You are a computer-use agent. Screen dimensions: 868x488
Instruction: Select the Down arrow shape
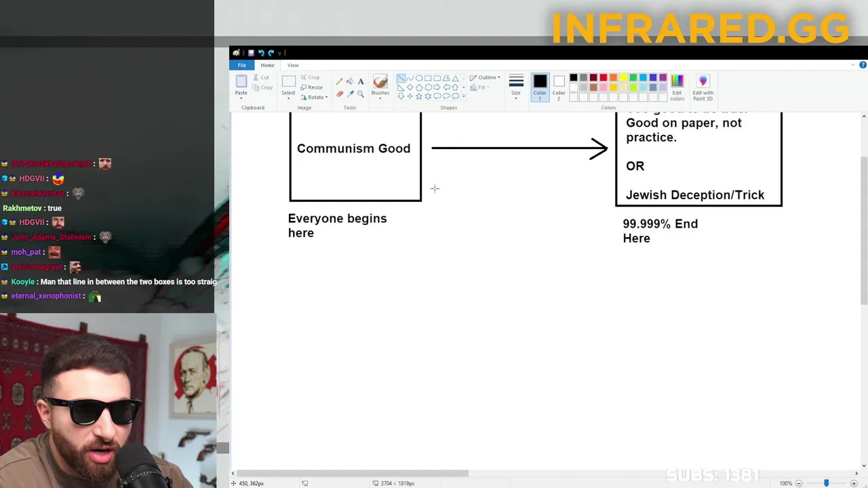coord(401,96)
